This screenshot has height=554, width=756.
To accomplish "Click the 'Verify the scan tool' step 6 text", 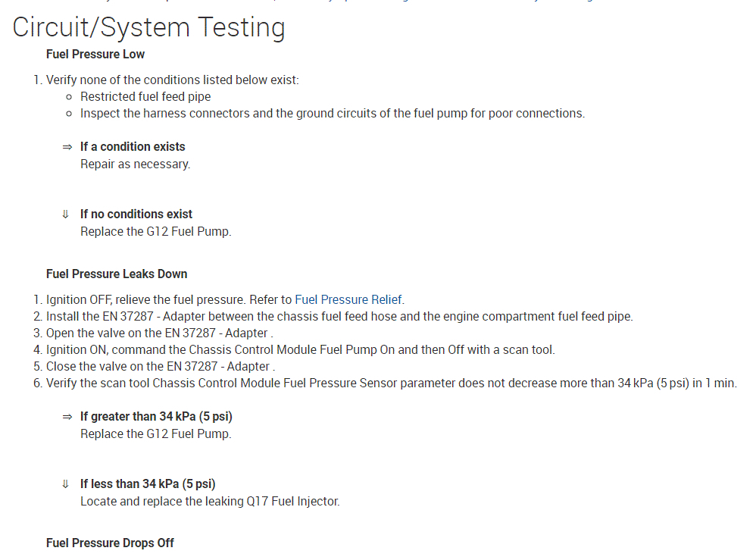I will (391, 383).
